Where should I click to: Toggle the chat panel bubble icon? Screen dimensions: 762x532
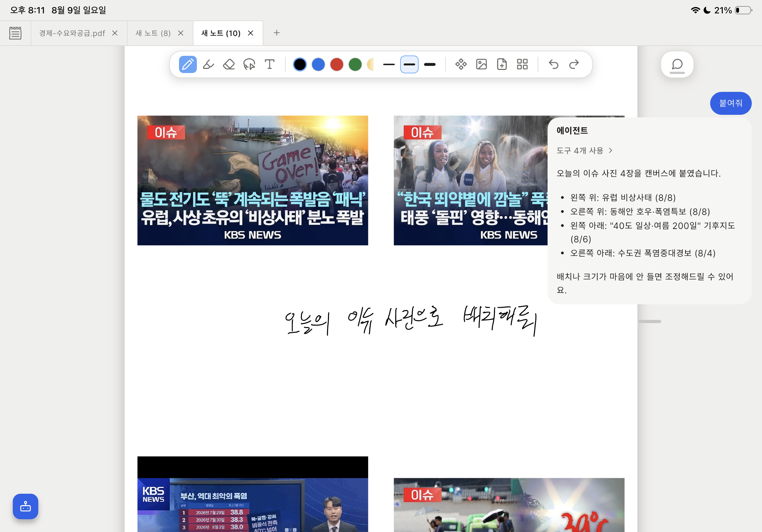[x=677, y=64]
